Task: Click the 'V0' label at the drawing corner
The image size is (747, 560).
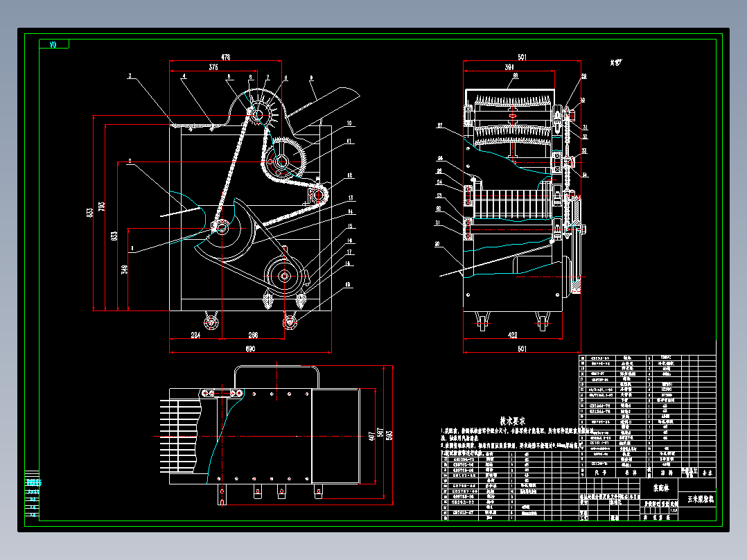Action: pos(53,44)
